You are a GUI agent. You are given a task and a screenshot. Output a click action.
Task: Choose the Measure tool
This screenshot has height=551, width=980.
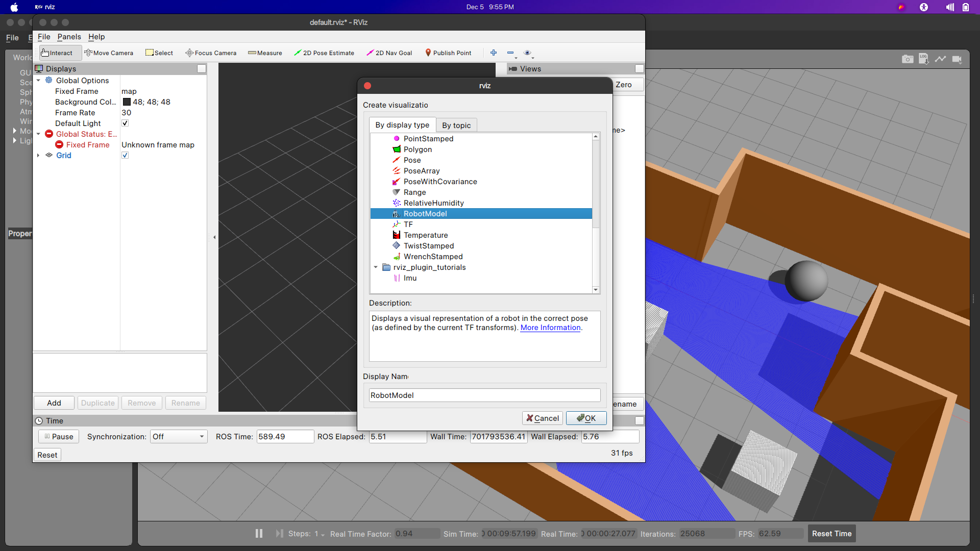point(265,53)
